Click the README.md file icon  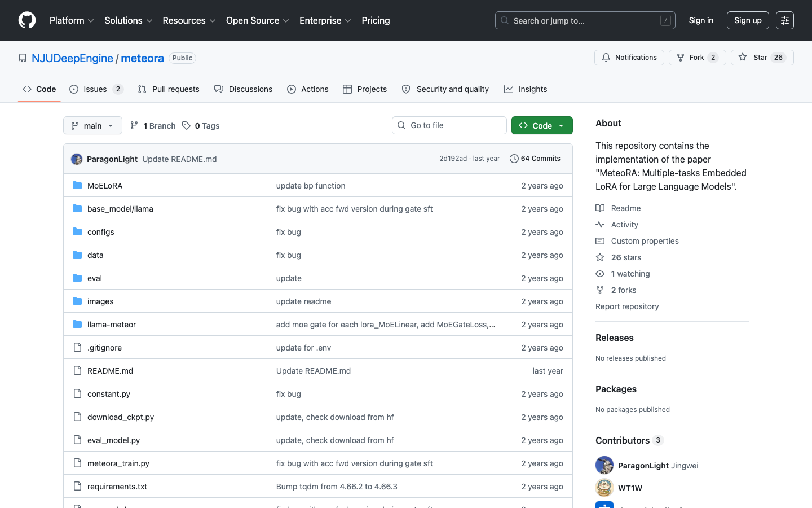click(77, 371)
